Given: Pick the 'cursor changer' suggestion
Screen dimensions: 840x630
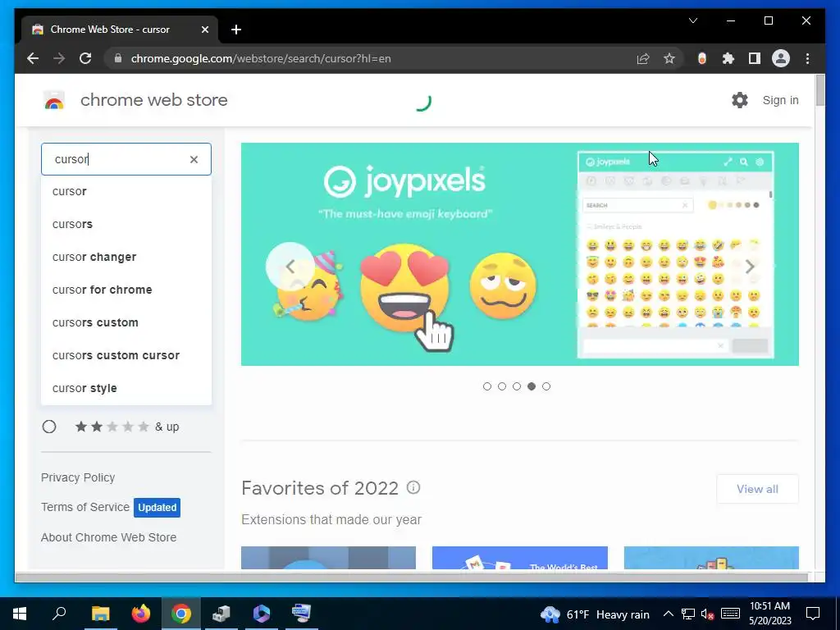Looking at the screenshot, I should point(126,257).
